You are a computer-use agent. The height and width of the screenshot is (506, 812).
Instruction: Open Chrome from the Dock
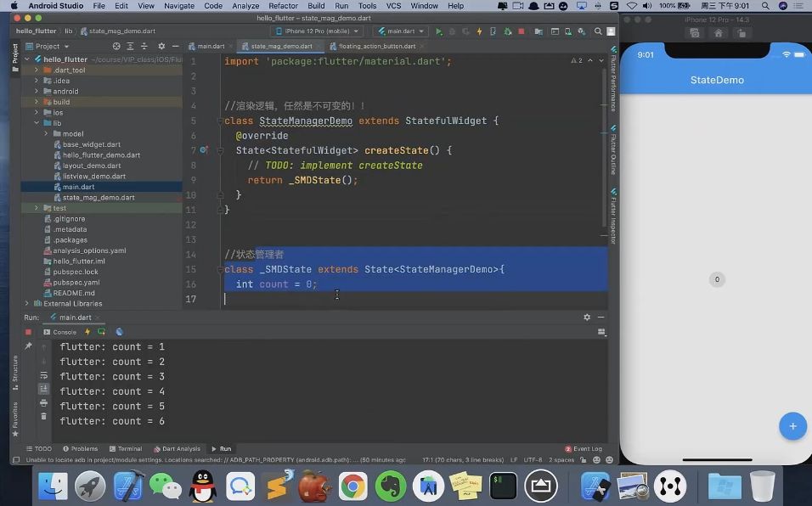point(352,486)
